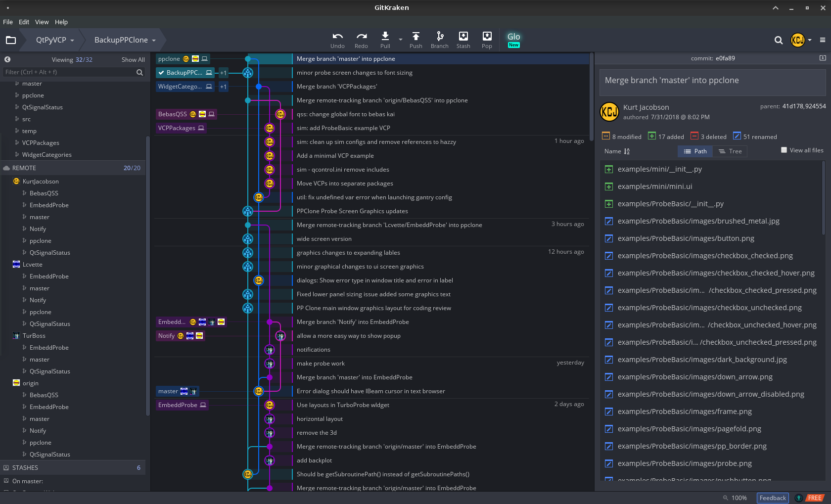Click the added icon for examples/mini/mini.ui
Image resolution: width=831 pixels, height=504 pixels.
coord(609,186)
